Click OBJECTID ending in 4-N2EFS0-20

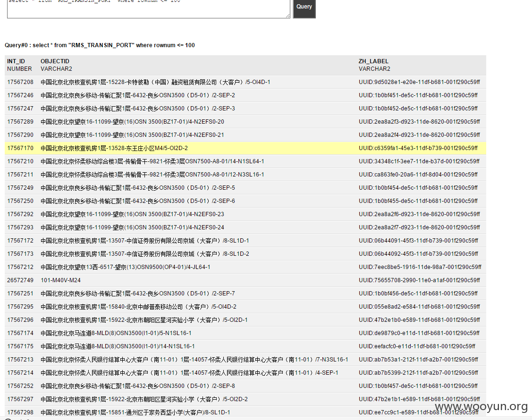tap(132, 122)
